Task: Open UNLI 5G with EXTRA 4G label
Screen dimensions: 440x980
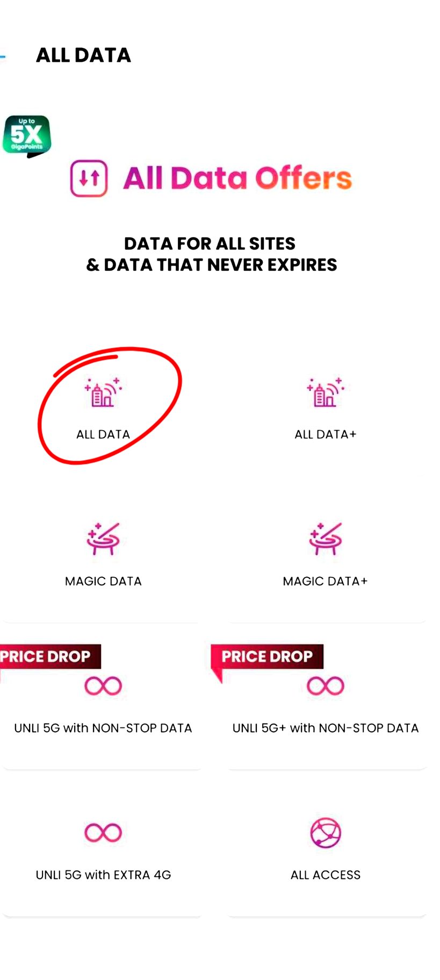Action: [x=103, y=875]
